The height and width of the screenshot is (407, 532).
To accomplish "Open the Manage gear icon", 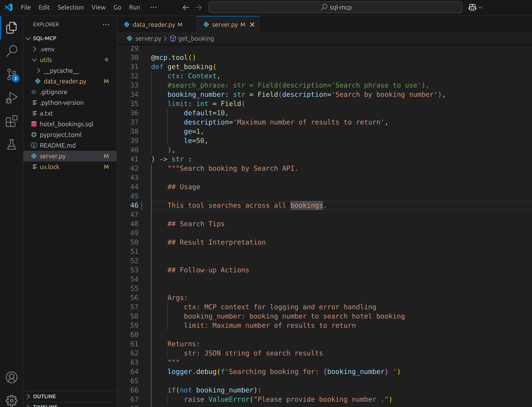I will click(x=11, y=400).
